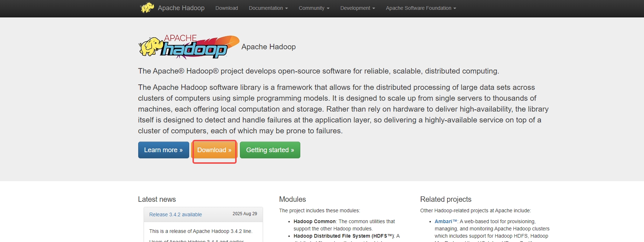This screenshot has height=242, width=644.
Task: Open the Ambari project link
Action: click(446, 221)
